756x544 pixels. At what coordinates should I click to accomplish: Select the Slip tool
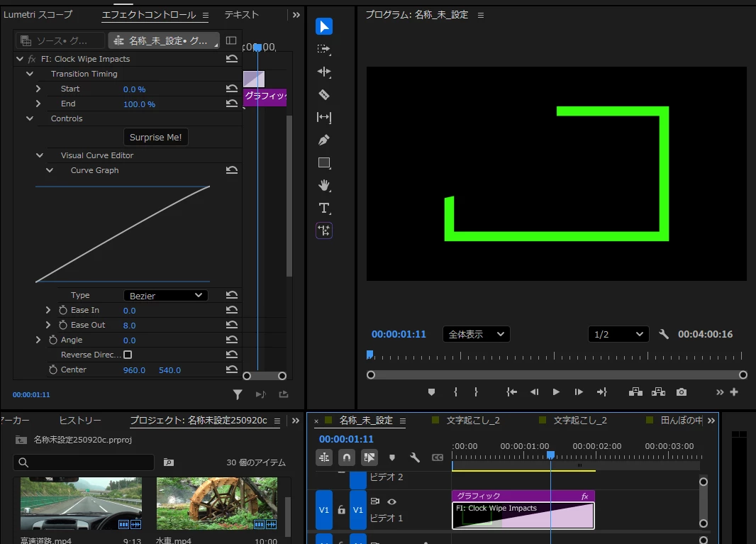click(324, 117)
